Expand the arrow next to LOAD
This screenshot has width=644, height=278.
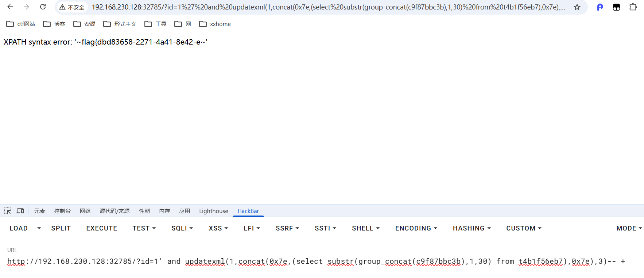coord(39,228)
